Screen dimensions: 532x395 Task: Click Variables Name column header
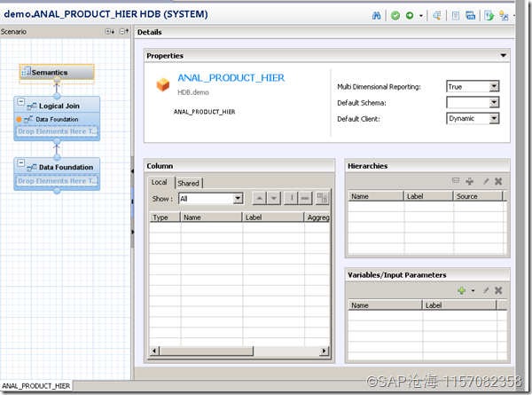click(x=385, y=305)
